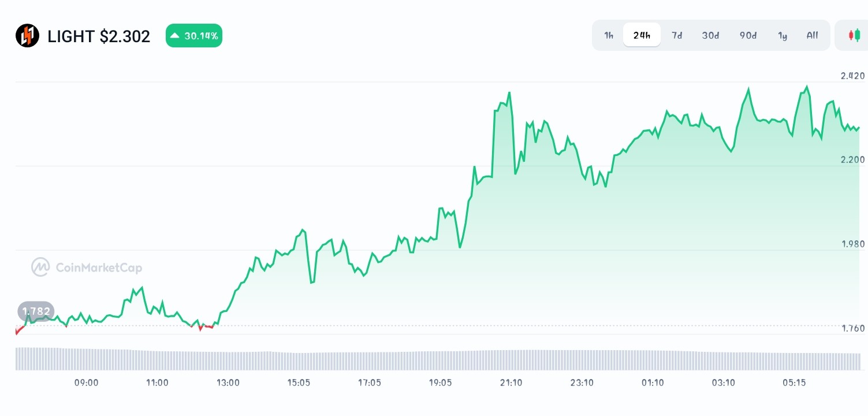The height and width of the screenshot is (416, 868).
Task: Click the LIGHT coin logo icon
Action: [27, 36]
